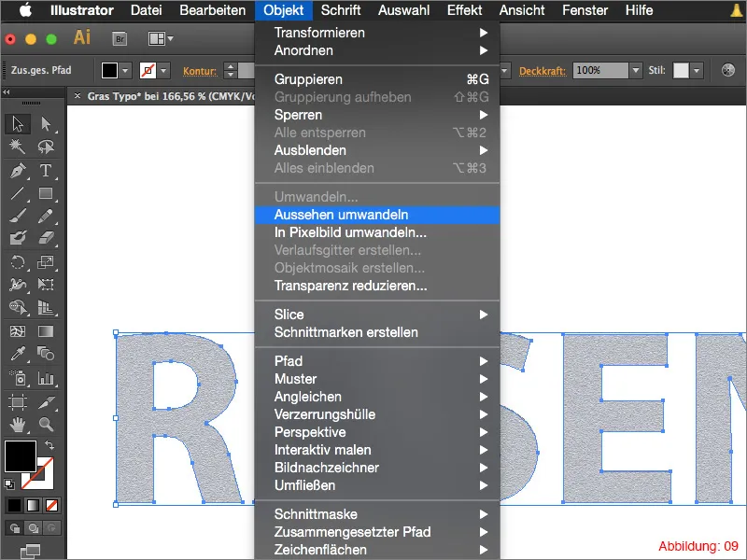Open the fill color swatch in the control bar

tap(108, 69)
